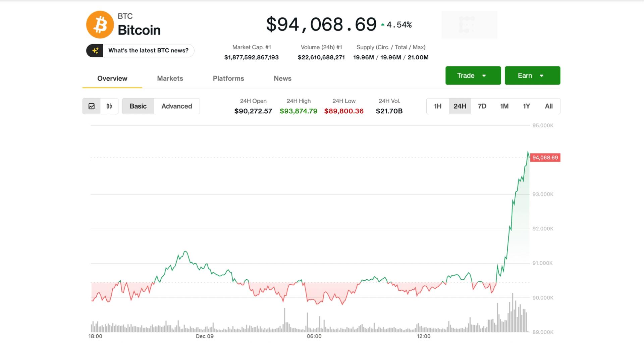Click the 24H High value $93,874.79
644x343 pixels.
(x=298, y=111)
